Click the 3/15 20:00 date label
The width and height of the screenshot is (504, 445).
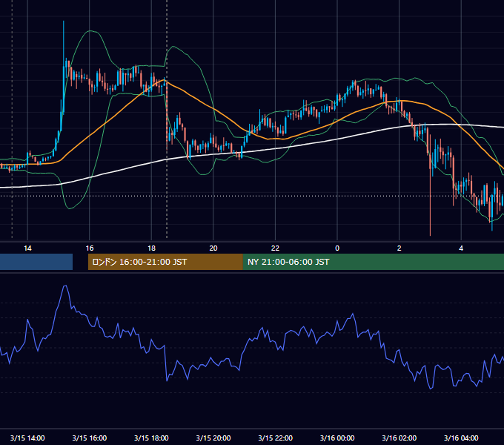(x=213, y=438)
